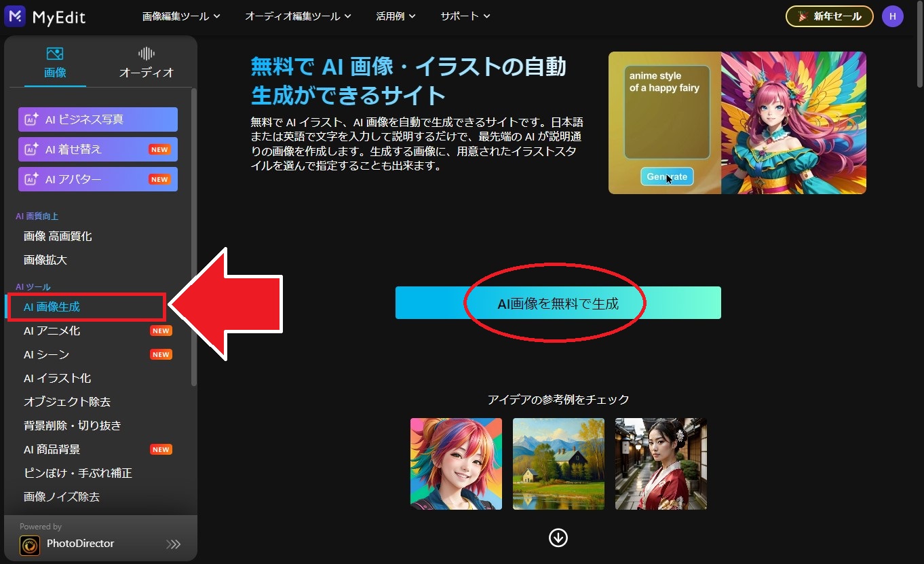Screen dimensions: 924x564
Task: Click the AI ツール section label
Action: (x=33, y=287)
